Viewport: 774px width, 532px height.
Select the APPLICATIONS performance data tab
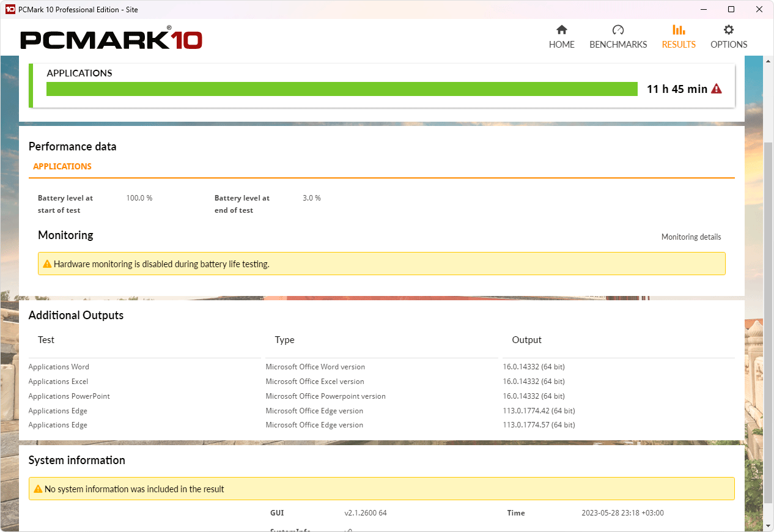62,166
